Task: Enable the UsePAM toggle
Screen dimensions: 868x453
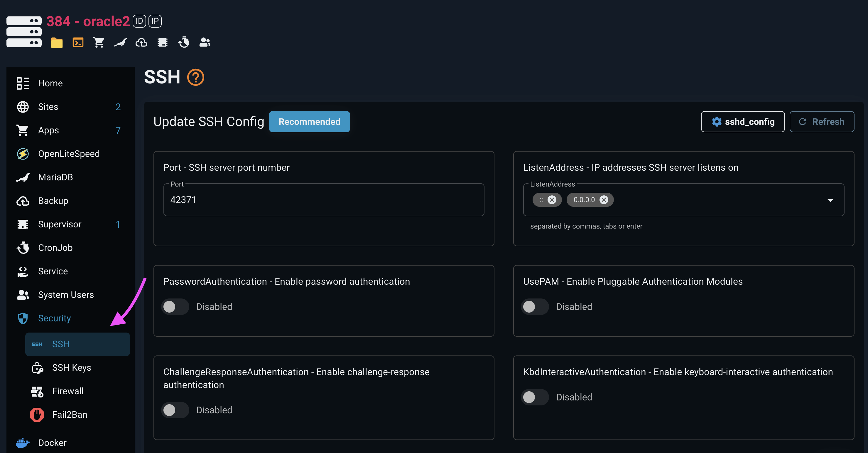Action: pos(535,307)
